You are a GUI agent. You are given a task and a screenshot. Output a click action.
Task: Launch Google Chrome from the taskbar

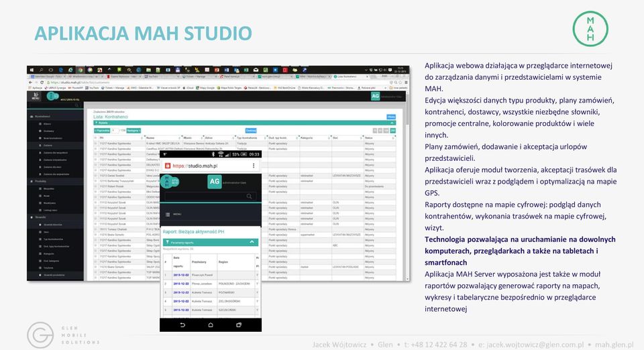pyautogui.click(x=80, y=70)
